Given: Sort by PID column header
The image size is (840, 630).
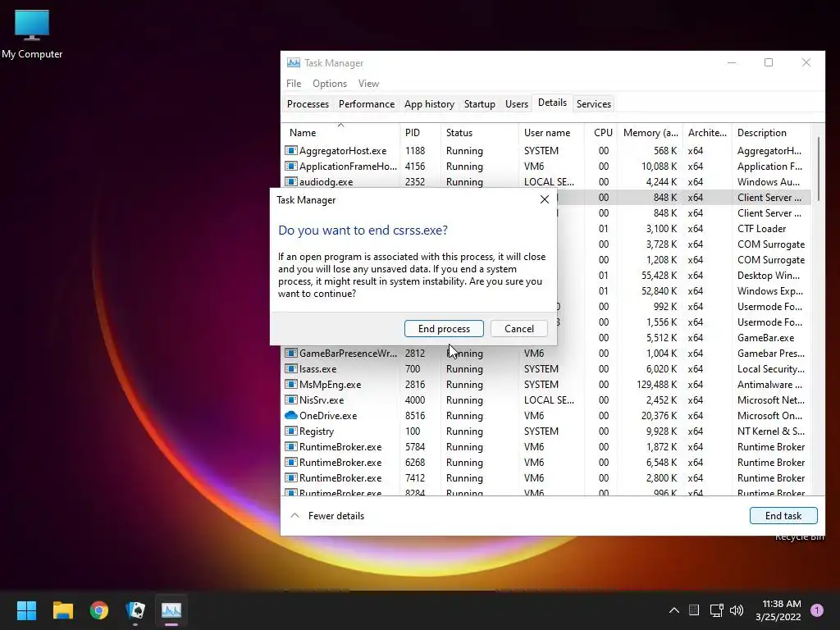Looking at the screenshot, I should pyautogui.click(x=421, y=132).
